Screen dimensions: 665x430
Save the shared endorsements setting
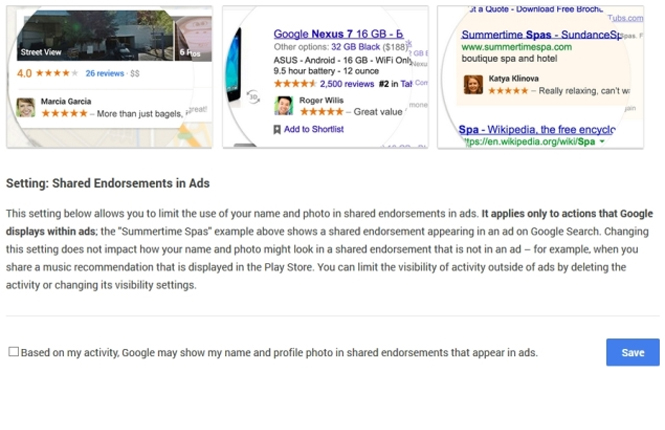coord(632,352)
